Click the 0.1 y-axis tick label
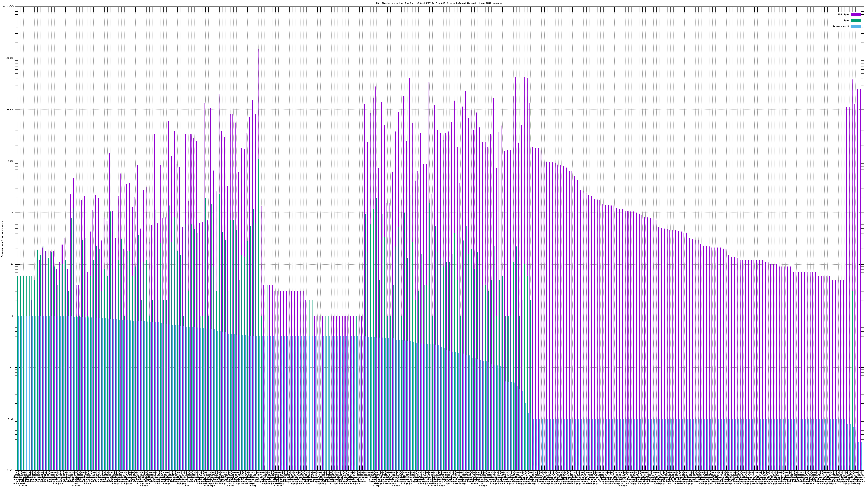This screenshot has height=488, width=868. tap(12, 367)
